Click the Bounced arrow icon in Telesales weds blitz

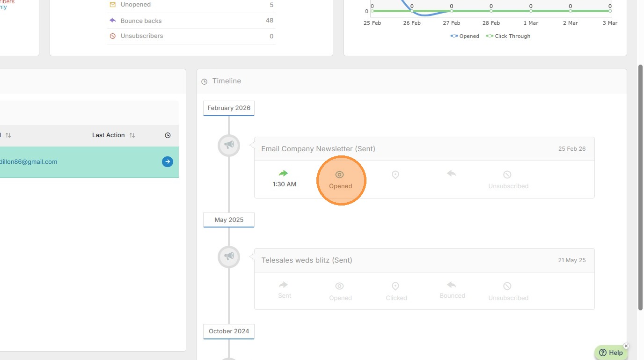pos(452,285)
